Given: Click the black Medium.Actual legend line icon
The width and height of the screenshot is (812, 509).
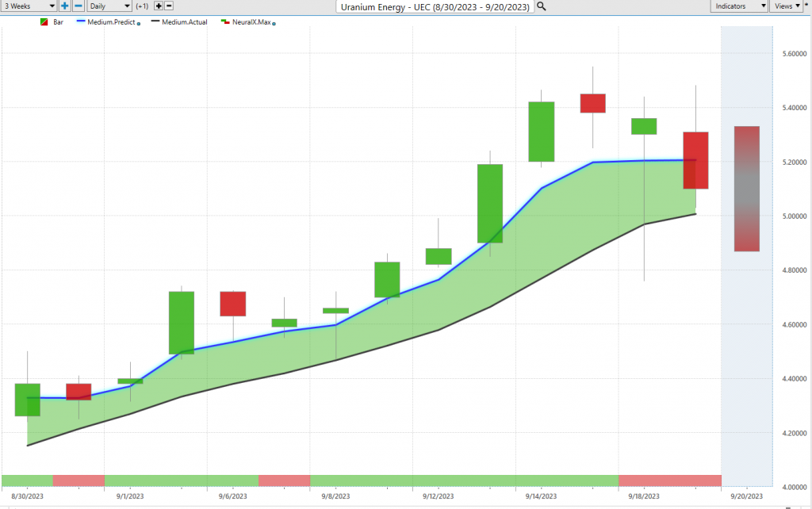Looking at the screenshot, I should point(155,21).
